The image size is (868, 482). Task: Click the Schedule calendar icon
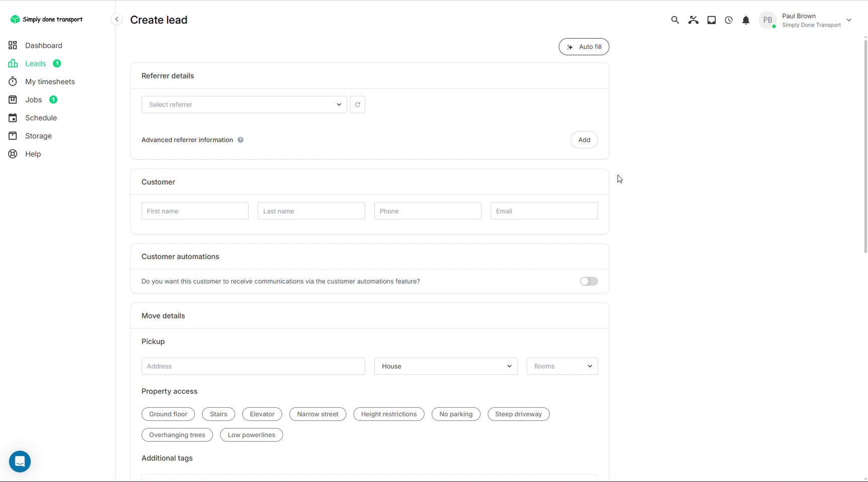coord(13,117)
